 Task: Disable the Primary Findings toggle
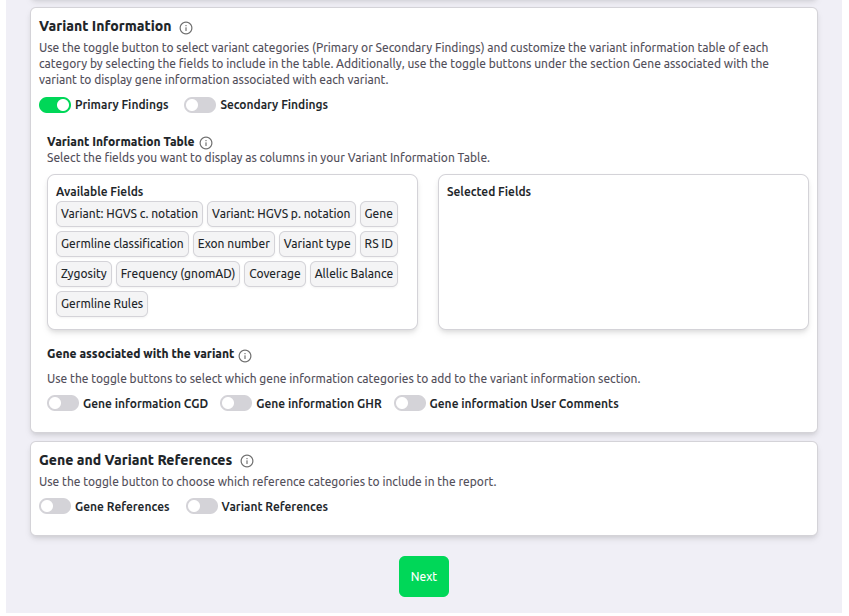coord(55,105)
